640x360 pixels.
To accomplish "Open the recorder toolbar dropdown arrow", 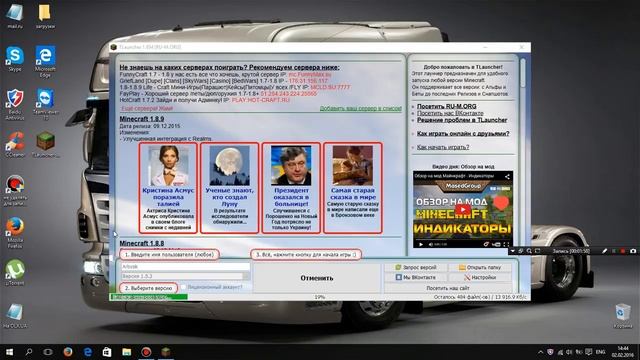I will pyautogui.click(x=513, y=251).
